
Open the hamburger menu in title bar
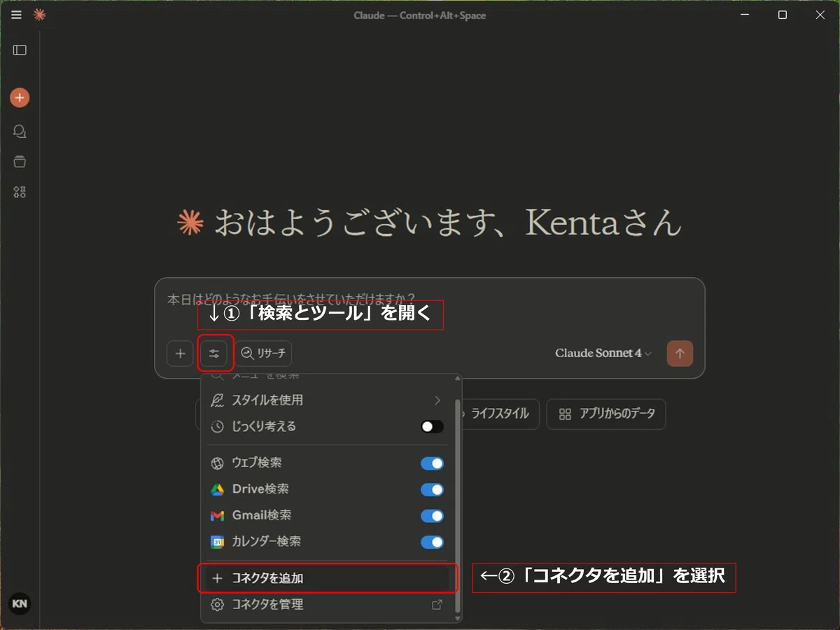coord(16,15)
